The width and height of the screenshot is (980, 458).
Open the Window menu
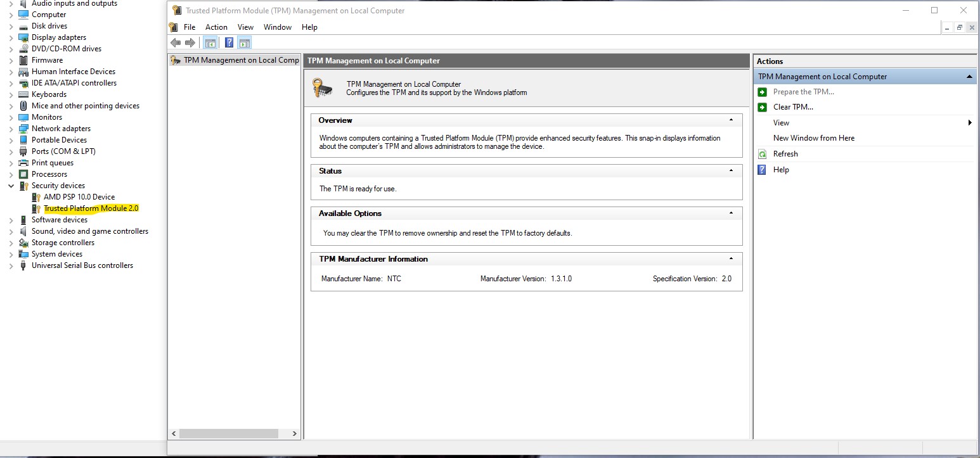(277, 27)
